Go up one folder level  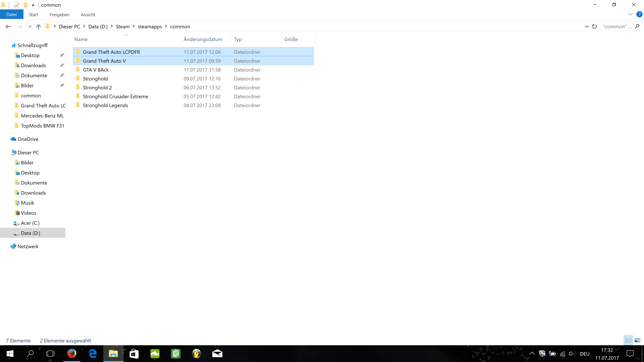38,26
